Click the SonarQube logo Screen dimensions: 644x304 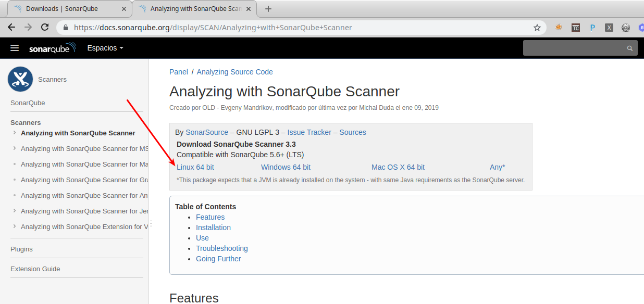click(52, 48)
